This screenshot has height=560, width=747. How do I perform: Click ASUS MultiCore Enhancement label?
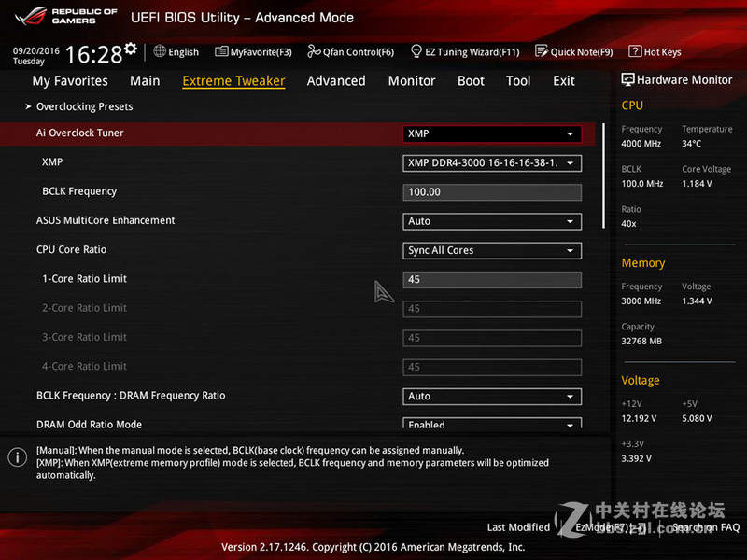click(106, 220)
